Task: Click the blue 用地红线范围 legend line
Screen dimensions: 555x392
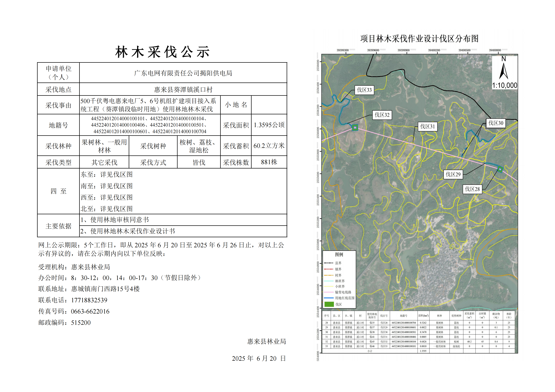Action: point(329,298)
